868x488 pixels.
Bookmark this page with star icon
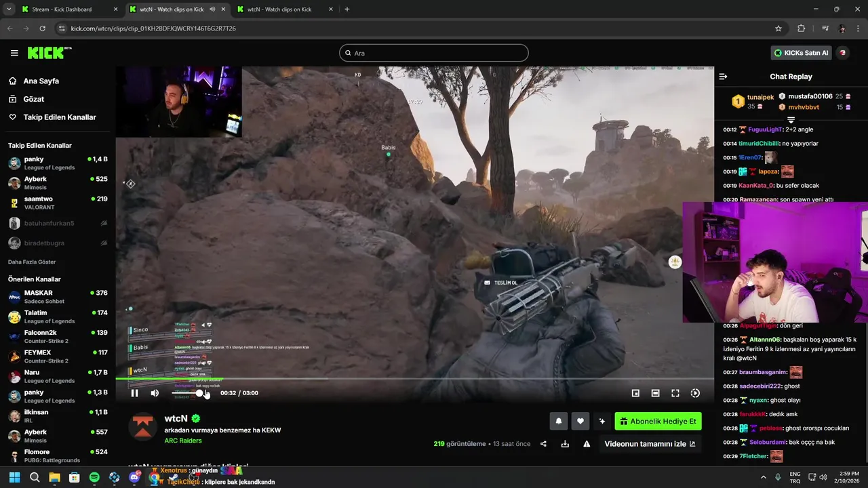point(778,28)
